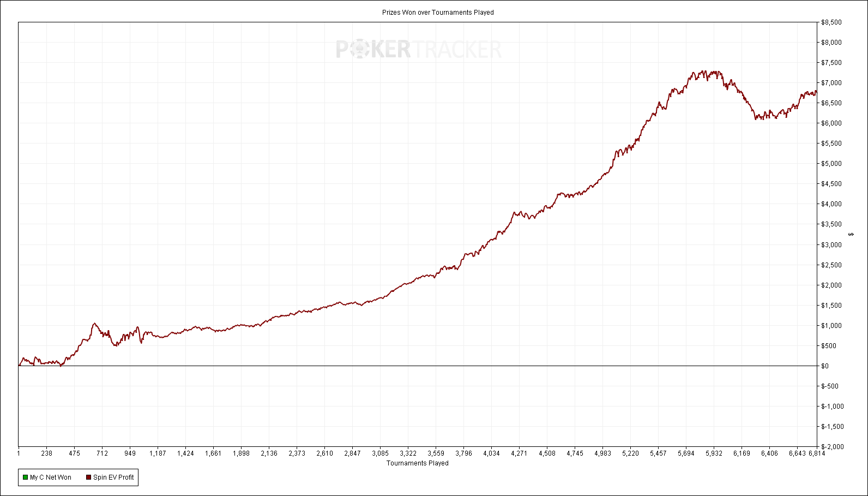
Task: Click the $-500 y-axis value
Action: click(x=830, y=386)
